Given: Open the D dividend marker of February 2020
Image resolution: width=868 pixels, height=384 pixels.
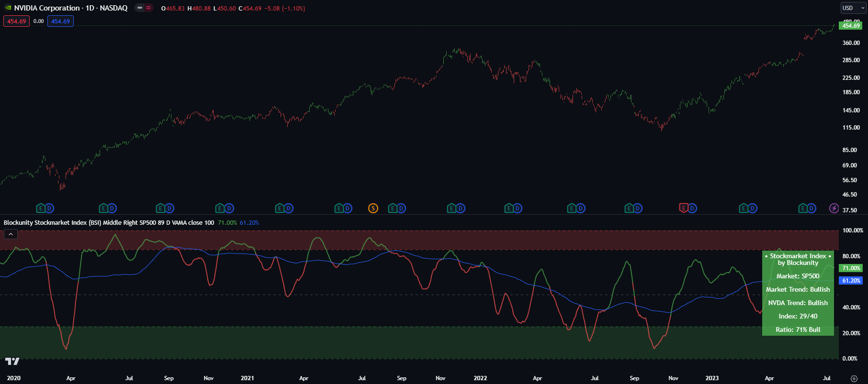Looking at the screenshot, I should coord(49,208).
